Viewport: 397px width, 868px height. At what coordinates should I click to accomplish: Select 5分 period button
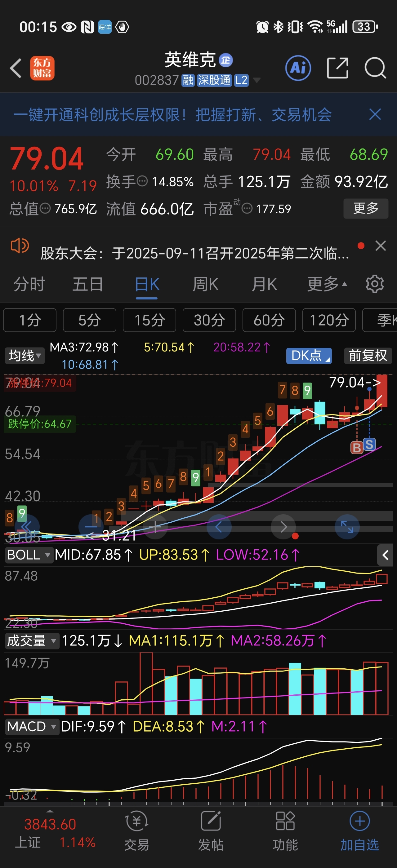pyautogui.click(x=90, y=320)
